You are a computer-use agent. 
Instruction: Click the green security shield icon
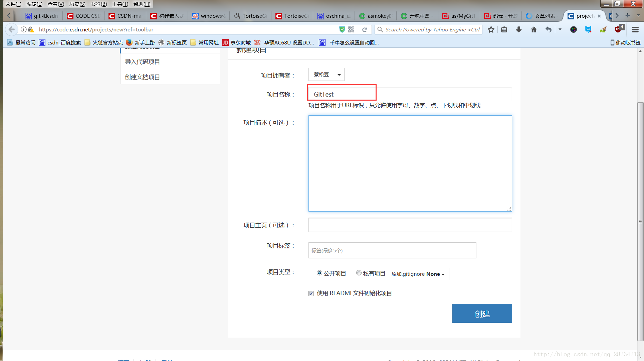[342, 29]
